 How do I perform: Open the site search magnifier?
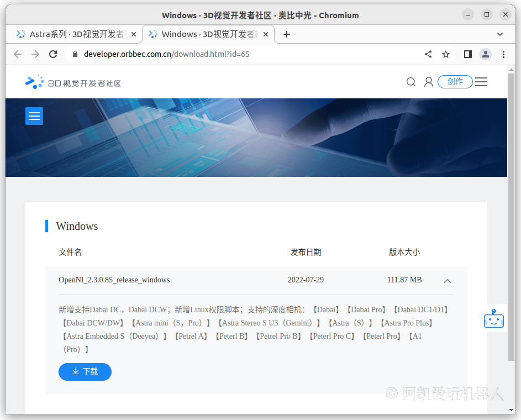point(411,82)
